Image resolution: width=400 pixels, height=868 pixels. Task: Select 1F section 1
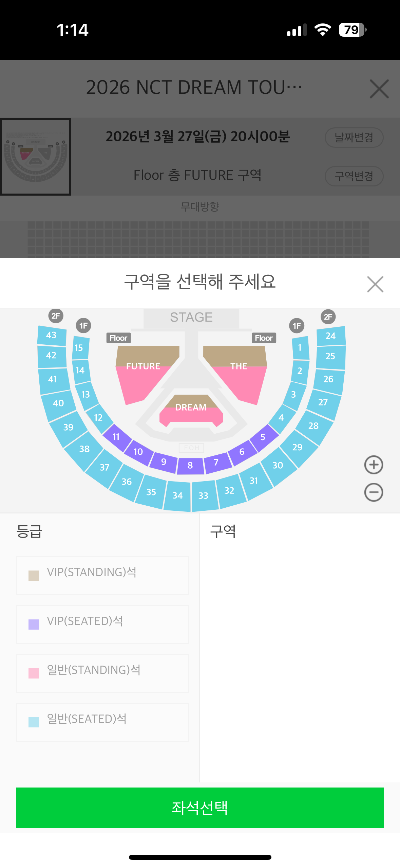[300, 348]
